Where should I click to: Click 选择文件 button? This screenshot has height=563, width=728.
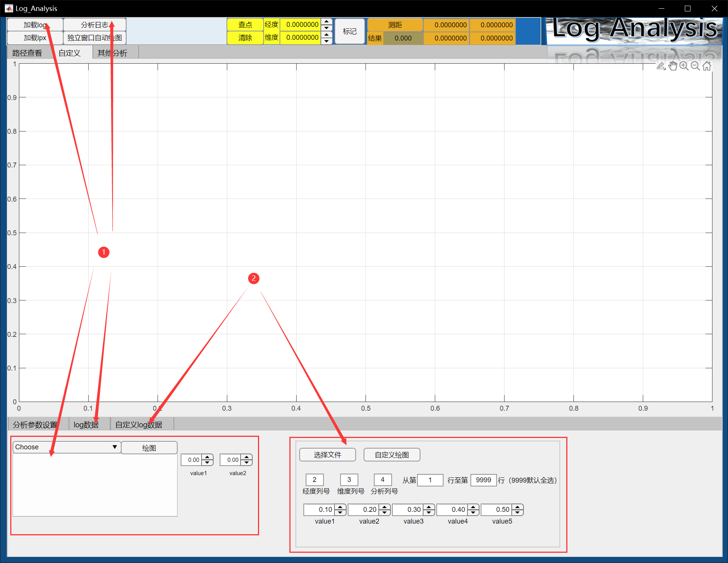(x=327, y=455)
